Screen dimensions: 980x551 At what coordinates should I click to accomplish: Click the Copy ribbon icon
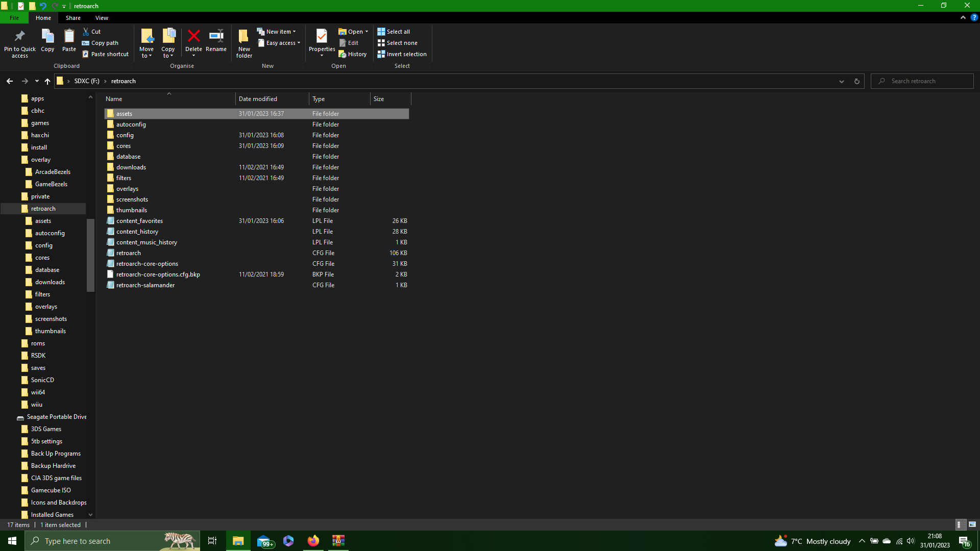[47, 41]
